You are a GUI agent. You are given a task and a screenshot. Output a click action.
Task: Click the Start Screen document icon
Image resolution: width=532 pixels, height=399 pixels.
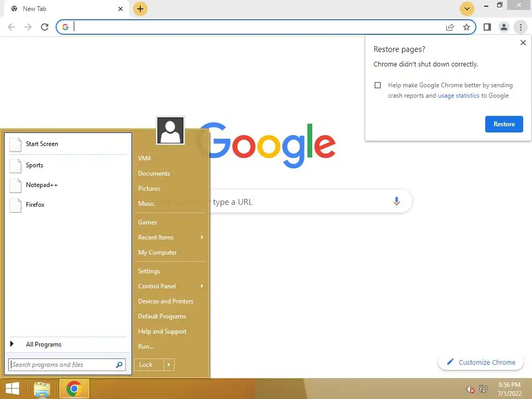(15, 144)
